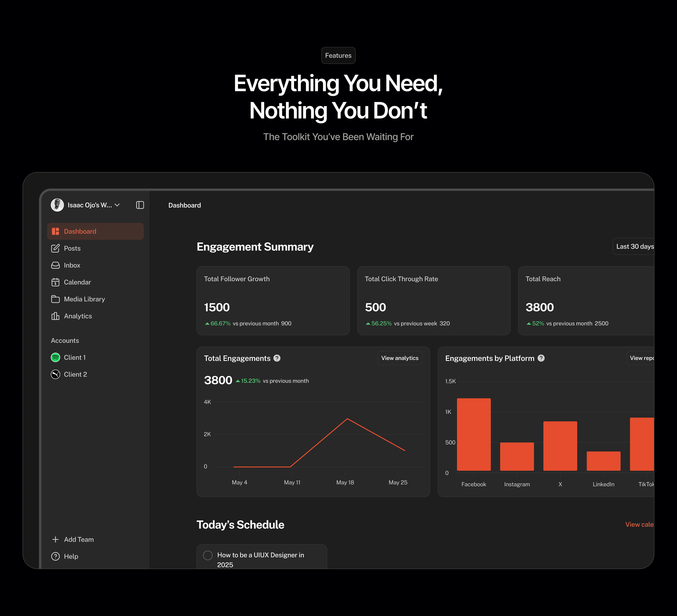677x616 pixels.
Task: Click the Posts pencil icon
Action: pyautogui.click(x=55, y=248)
